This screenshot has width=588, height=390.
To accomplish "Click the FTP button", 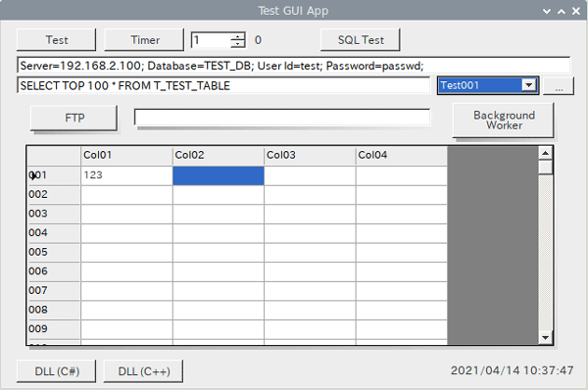I will (x=73, y=119).
